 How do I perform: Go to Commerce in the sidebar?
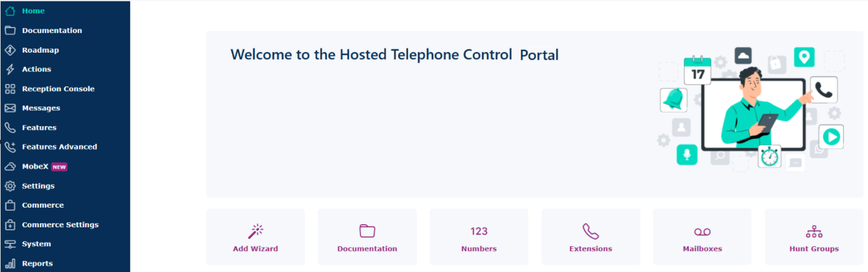click(42, 205)
